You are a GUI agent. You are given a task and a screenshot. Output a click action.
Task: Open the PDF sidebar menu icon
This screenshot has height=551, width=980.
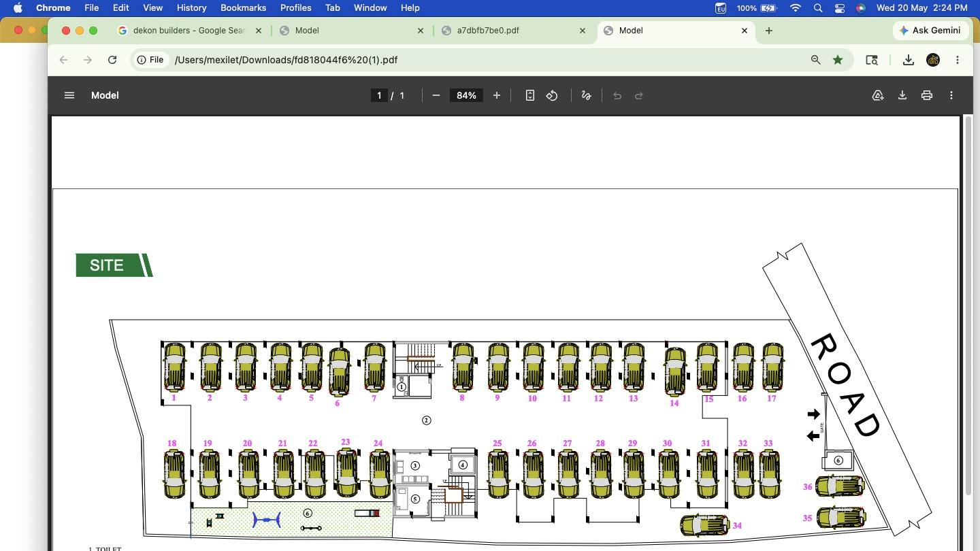(x=69, y=95)
